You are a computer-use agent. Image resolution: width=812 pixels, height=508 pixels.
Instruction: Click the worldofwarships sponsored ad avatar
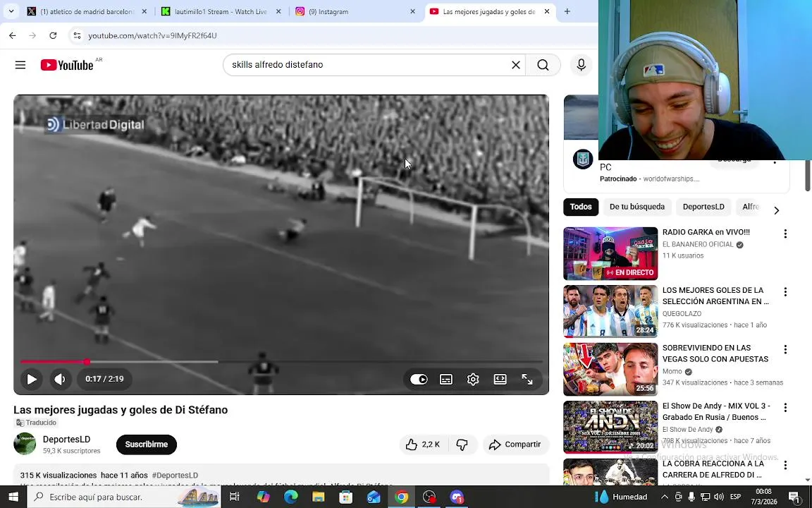(583, 159)
